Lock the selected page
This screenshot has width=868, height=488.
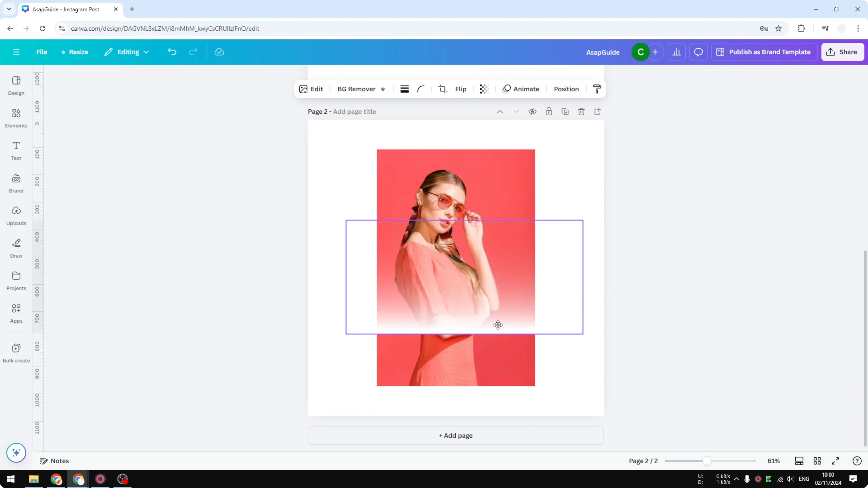tap(549, 112)
